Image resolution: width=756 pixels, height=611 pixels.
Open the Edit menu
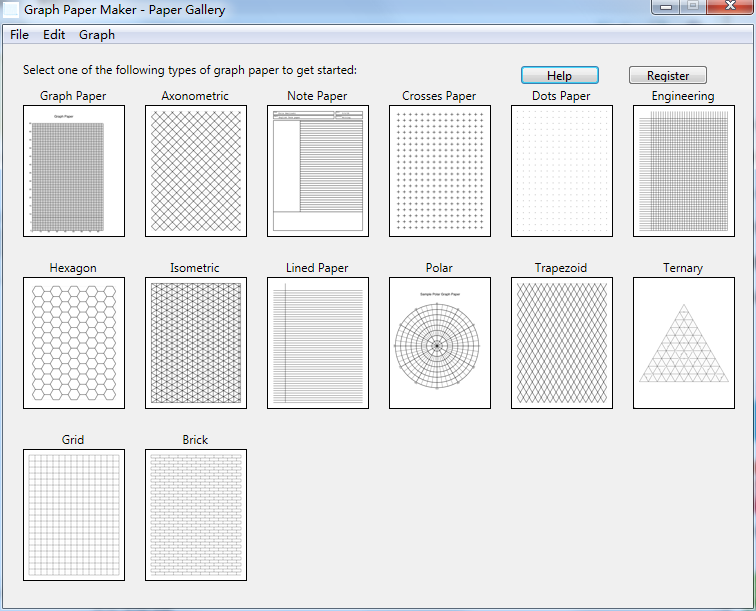[54, 35]
